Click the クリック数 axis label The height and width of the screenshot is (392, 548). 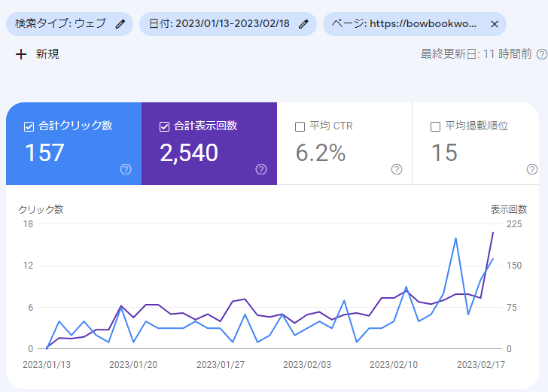click(41, 209)
